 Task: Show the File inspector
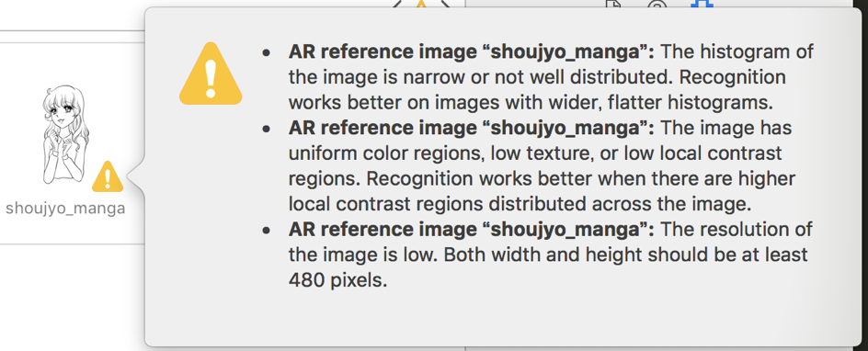612,5
